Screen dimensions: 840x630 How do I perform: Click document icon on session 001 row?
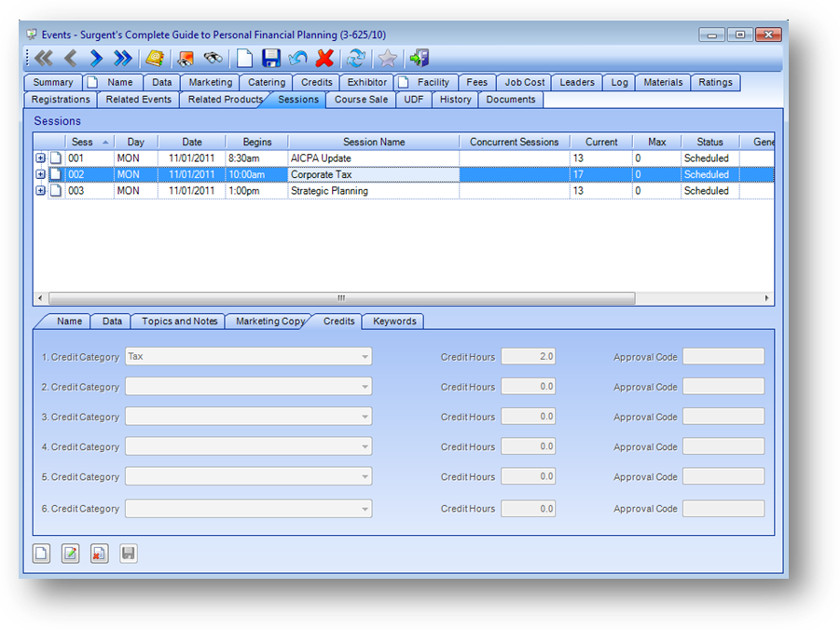coord(56,158)
